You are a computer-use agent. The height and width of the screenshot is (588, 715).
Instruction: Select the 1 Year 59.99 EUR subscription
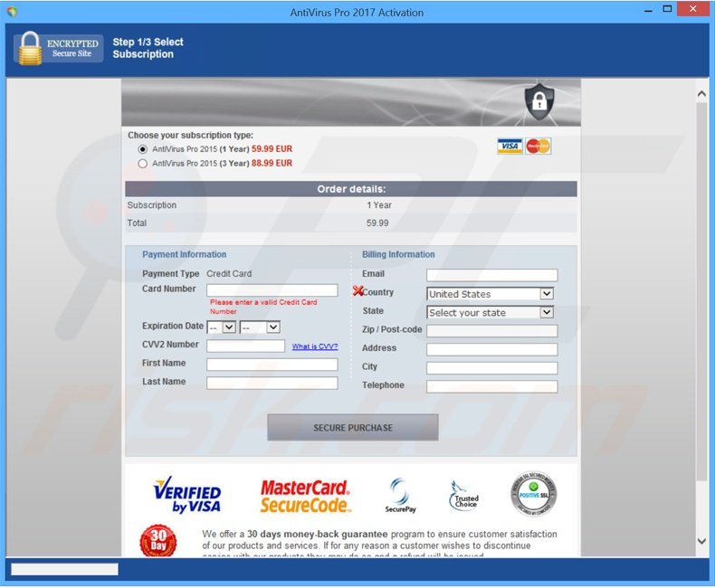click(142, 149)
